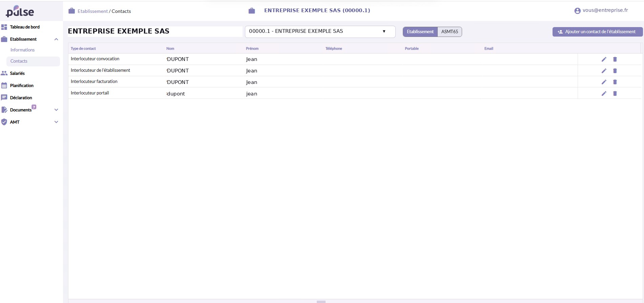Sort by Nom column header
Viewport: 644px width, 303px height.
pyautogui.click(x=170, y=48)
